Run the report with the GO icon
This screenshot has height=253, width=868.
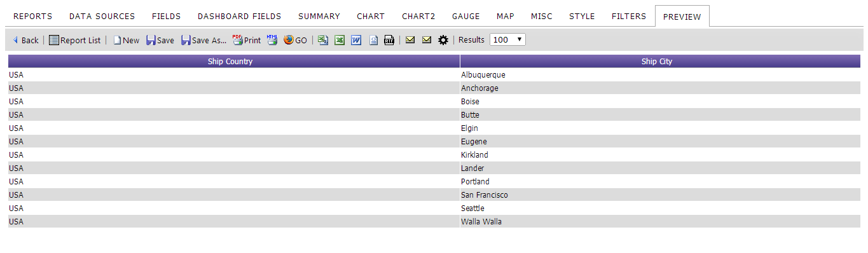[296, 40]
